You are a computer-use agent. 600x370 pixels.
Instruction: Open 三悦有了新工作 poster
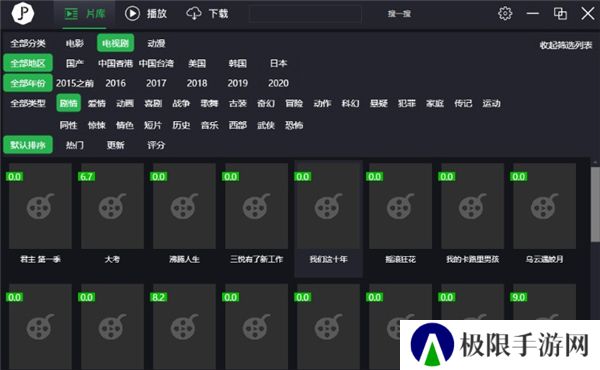tap(256, 206)
